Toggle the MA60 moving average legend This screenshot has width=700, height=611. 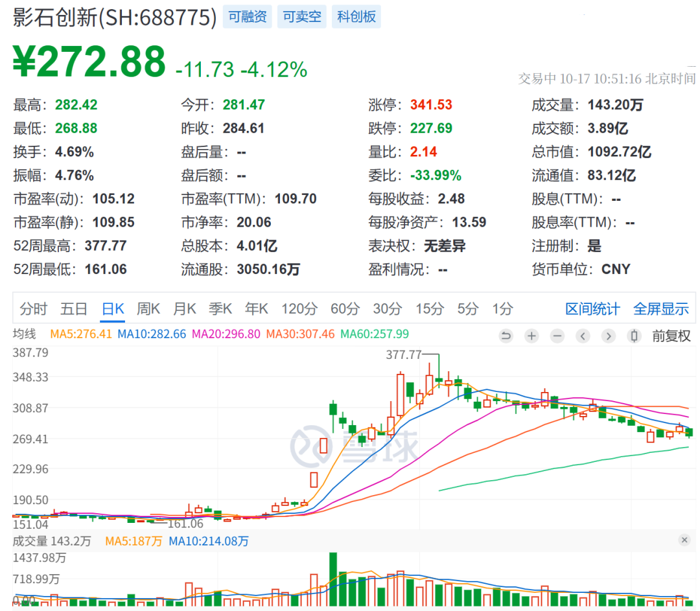click(x=375, y=334)
